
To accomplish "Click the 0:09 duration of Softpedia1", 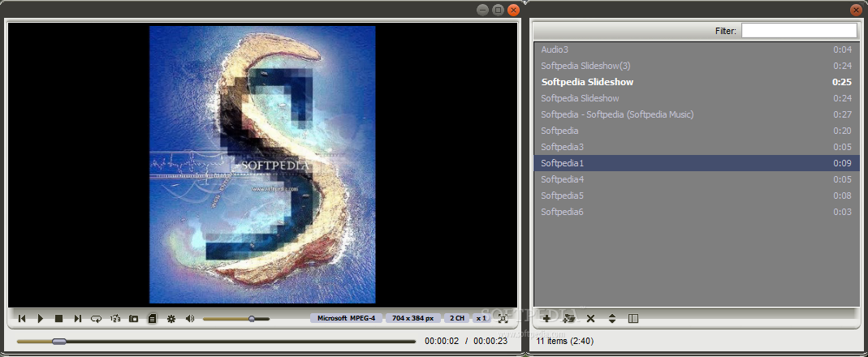I will [x=843, y=163].
